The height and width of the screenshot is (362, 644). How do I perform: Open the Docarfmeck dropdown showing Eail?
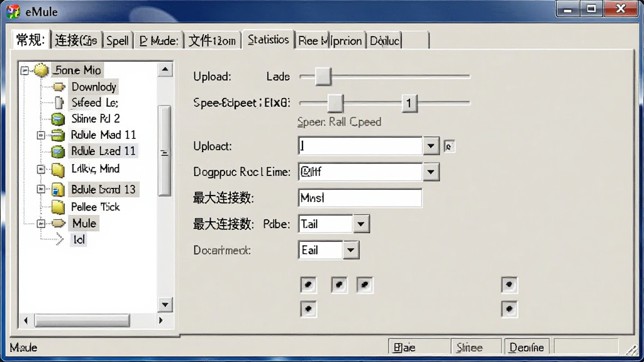click(351, 250)
